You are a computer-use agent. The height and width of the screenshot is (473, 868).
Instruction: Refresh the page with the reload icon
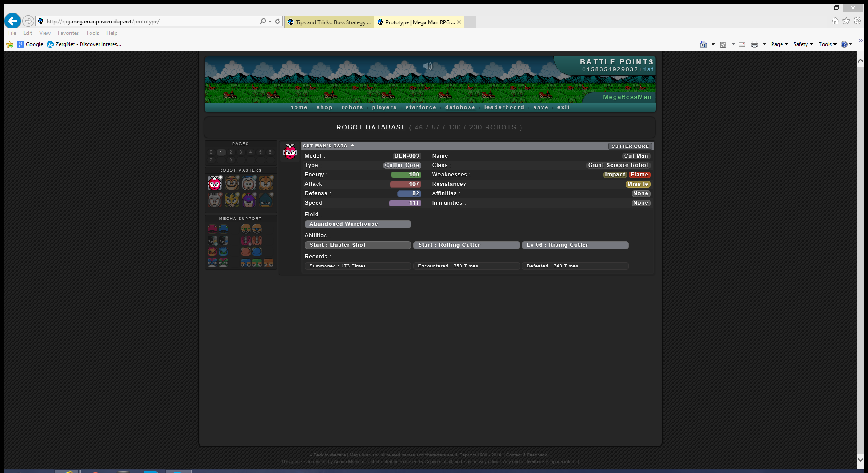(278, 21)
